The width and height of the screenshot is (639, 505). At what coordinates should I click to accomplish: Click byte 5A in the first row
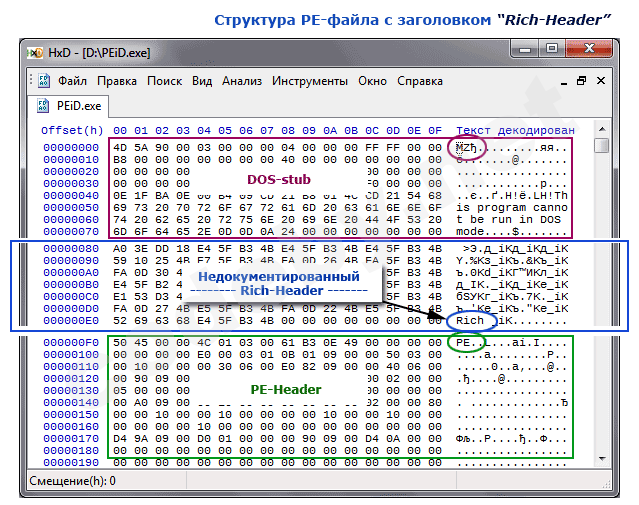point(141,148)
